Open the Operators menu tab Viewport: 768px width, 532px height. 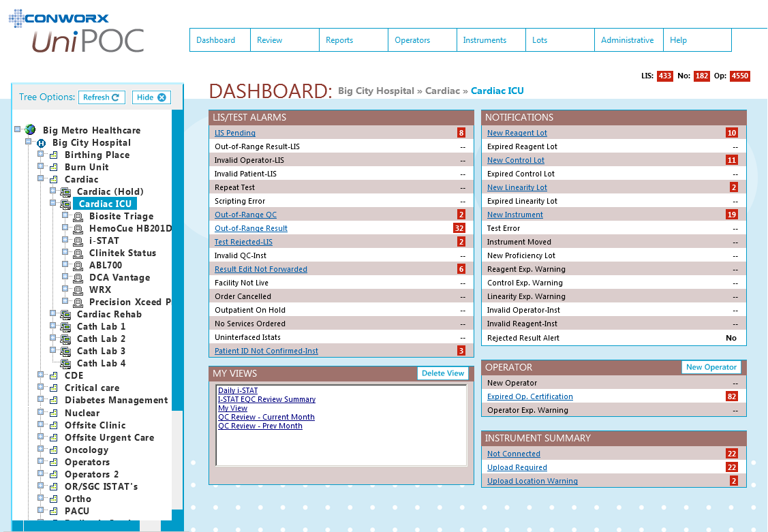(x=423, y=40)
